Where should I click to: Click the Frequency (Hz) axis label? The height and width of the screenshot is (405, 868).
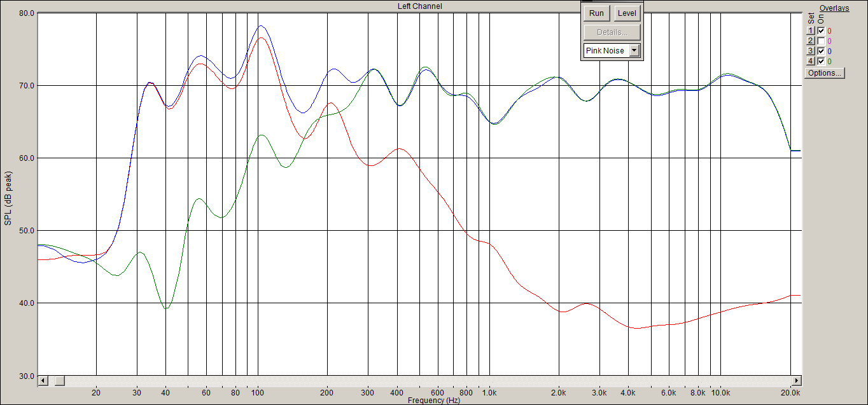tap(433, 401)
